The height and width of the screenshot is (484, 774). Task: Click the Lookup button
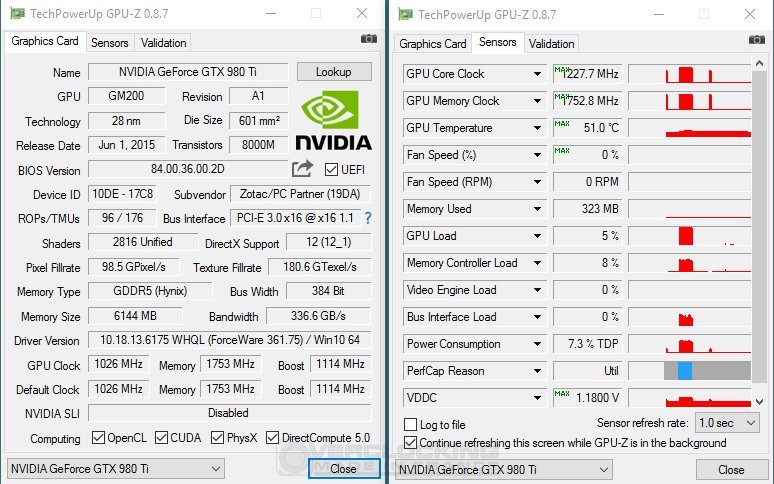coord(334,72)
